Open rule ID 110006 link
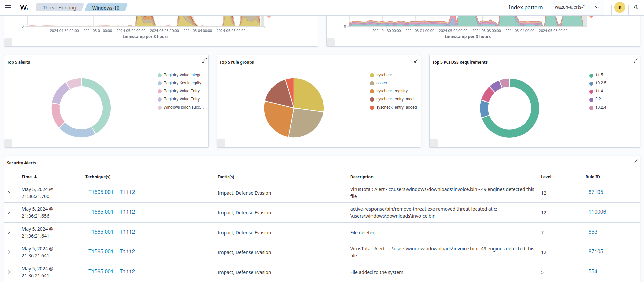Image resolution: width=644 pixels, height=282 pixels. coord(597,212)
